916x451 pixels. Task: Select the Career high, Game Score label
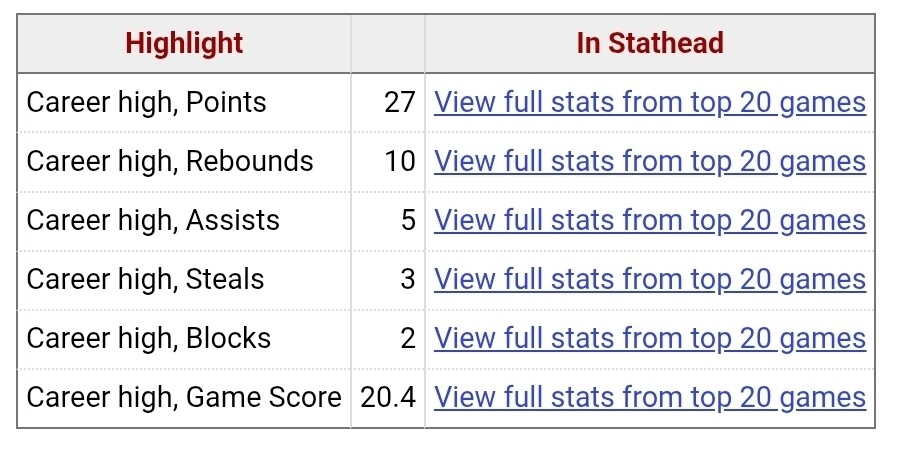[x=184, y=397]
